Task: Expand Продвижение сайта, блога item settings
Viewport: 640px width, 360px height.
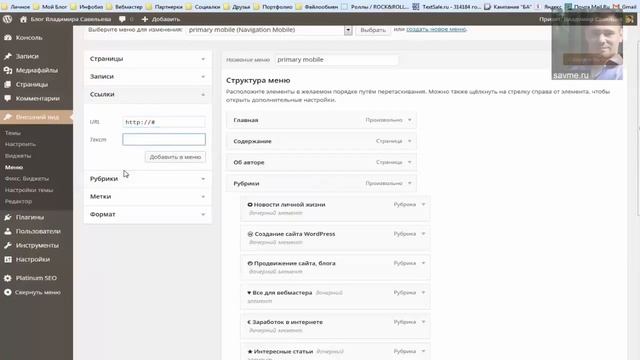Action: point(424,263)
